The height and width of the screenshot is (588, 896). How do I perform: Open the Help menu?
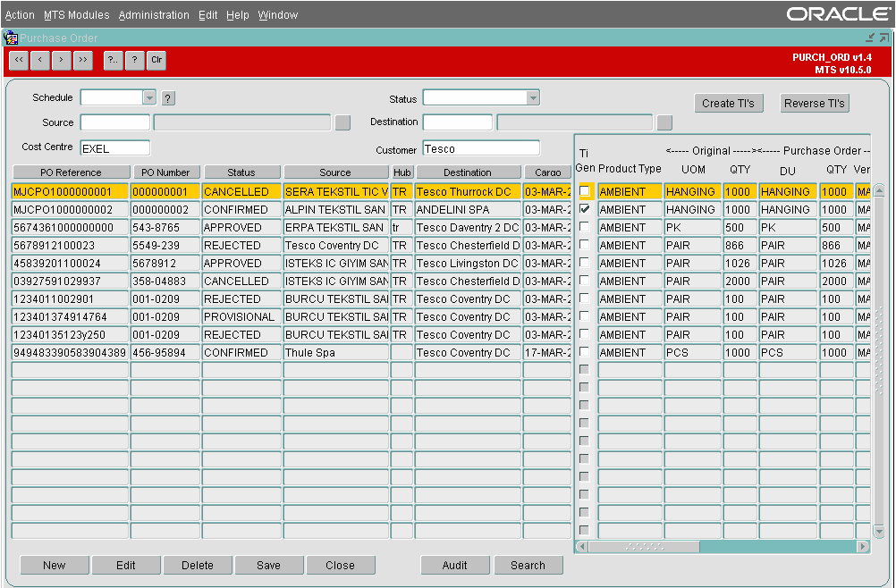(238, 15)
